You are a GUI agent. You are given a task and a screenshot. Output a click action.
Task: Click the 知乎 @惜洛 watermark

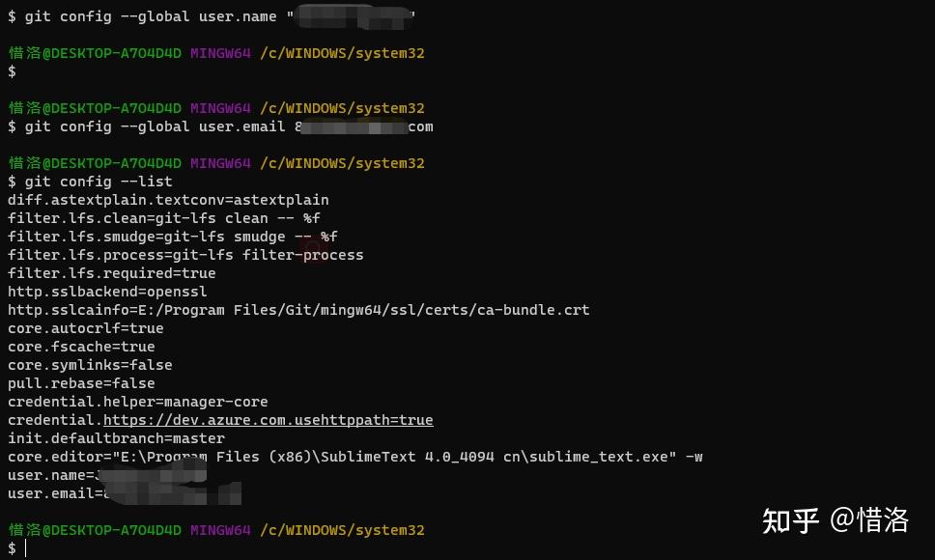tap(836, 519)
